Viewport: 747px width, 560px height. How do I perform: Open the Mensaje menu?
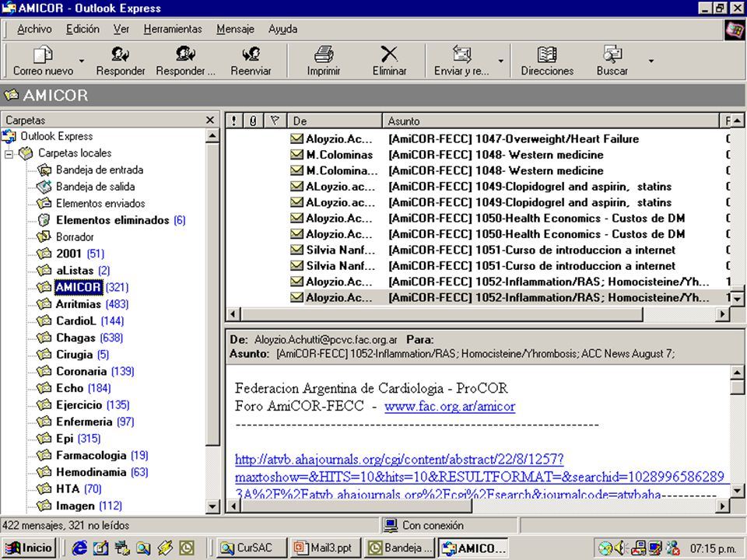[x=235, y=29]
